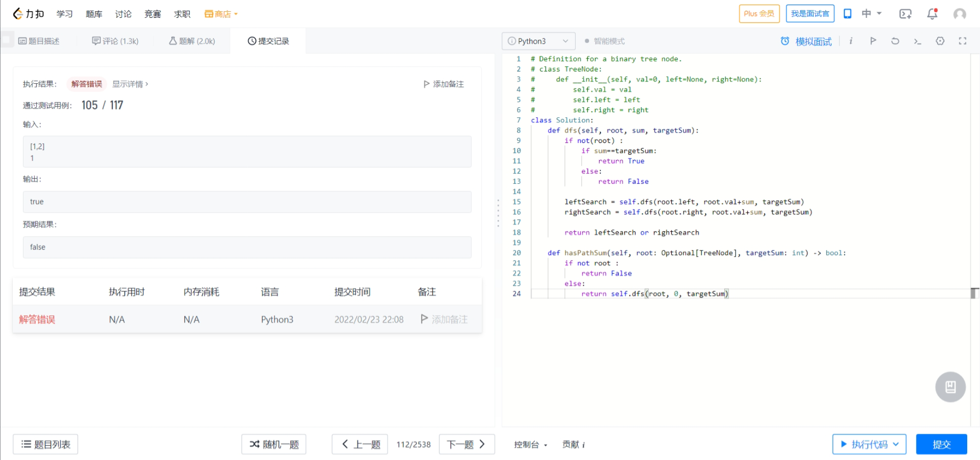Open the terminal shortcut icon

point(917,41)
